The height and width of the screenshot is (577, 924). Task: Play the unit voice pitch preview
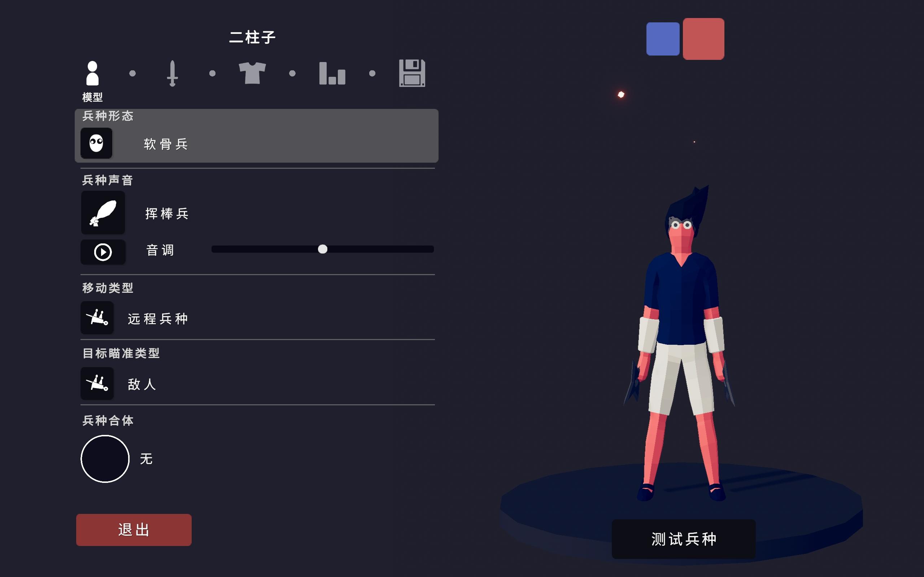point(103,252)
